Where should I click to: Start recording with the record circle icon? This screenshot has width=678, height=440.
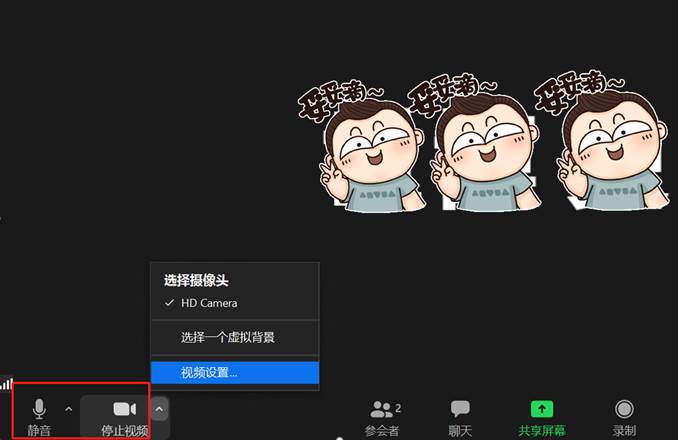pyautogui.click(x=624, y=409)
